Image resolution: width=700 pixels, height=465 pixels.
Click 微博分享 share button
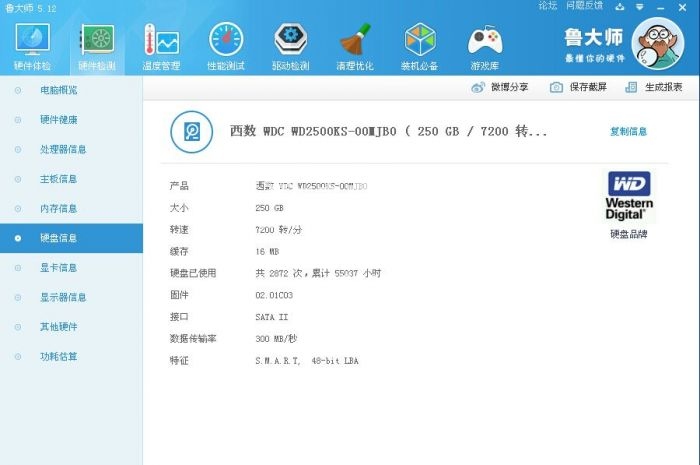[500, 87]
